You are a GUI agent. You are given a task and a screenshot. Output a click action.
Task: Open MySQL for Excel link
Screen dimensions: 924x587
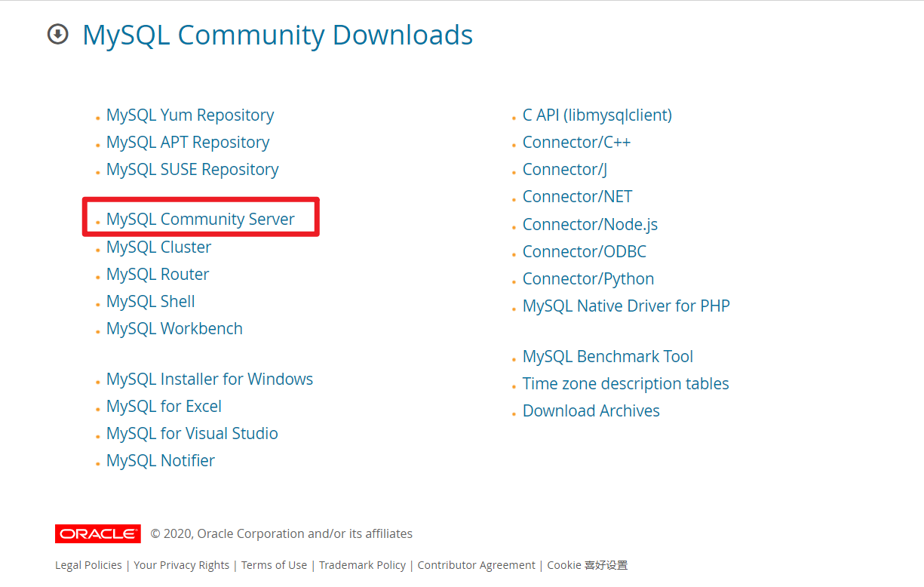pos(164,407)
